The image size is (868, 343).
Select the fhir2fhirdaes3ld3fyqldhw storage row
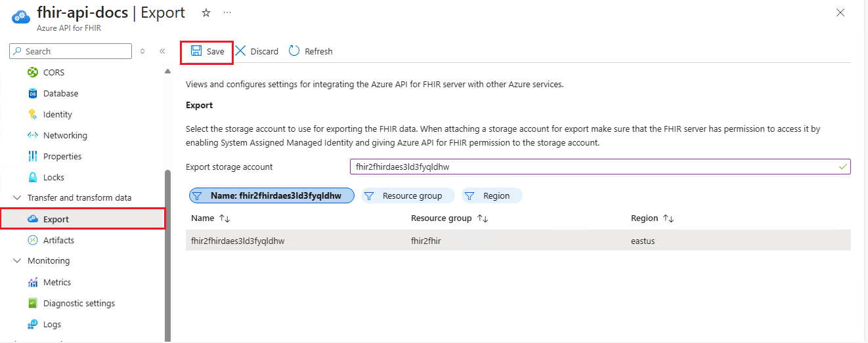point(238,241)
